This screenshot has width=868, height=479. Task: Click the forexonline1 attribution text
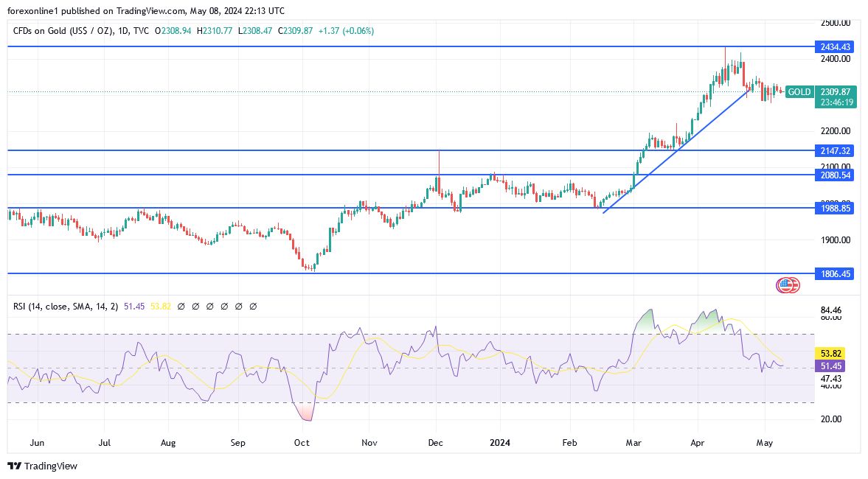point(27,11)
